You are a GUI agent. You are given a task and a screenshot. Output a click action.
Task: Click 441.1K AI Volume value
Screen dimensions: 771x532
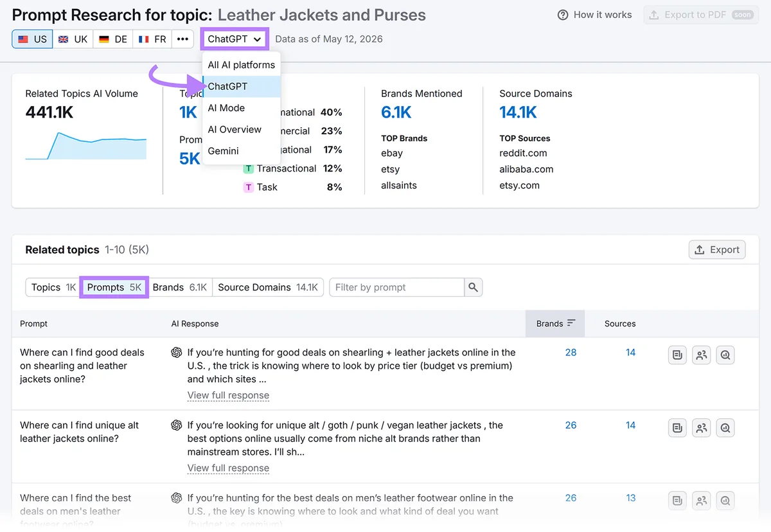[49, 112]
